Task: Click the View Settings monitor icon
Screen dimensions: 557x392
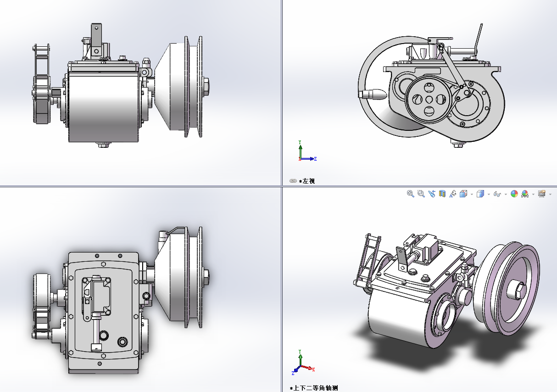Action: point(542,194)
